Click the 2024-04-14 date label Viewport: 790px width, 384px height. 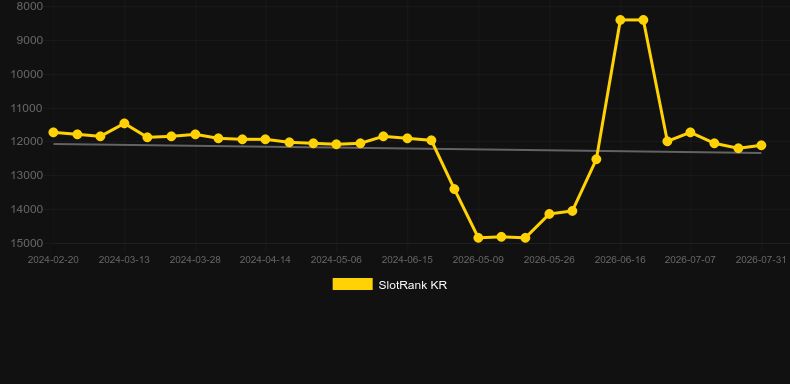pyautogui.click(x=265, y=260)
